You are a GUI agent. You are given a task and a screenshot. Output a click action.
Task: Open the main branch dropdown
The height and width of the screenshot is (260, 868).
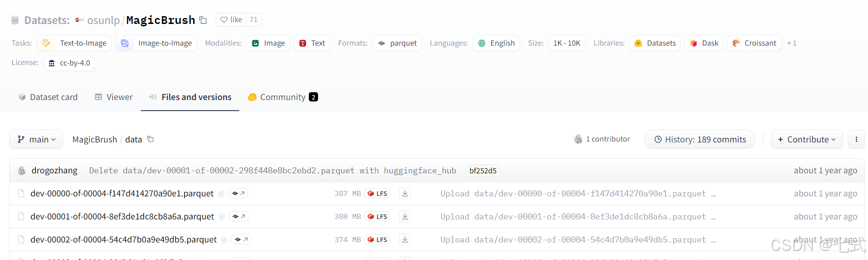pyautogui.click(x=36, y=140)
